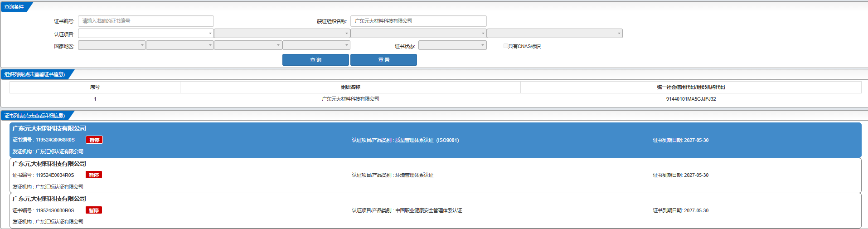Click credit code 91440101MA5CJJFJ32
Image resolution: width=868 pixels, height=229 pixels.
coord(691,99)
